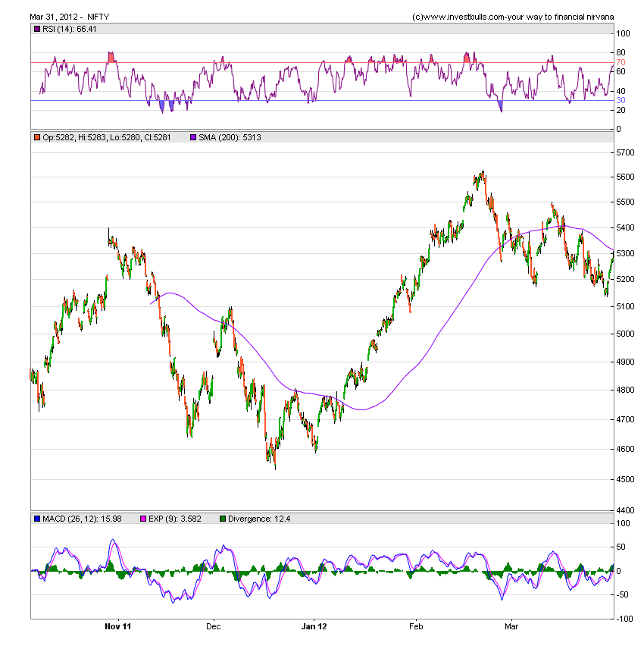Click the blue 30 oversold level label
The width and height of the screenshot is (644, 646).
pos(621,100)
